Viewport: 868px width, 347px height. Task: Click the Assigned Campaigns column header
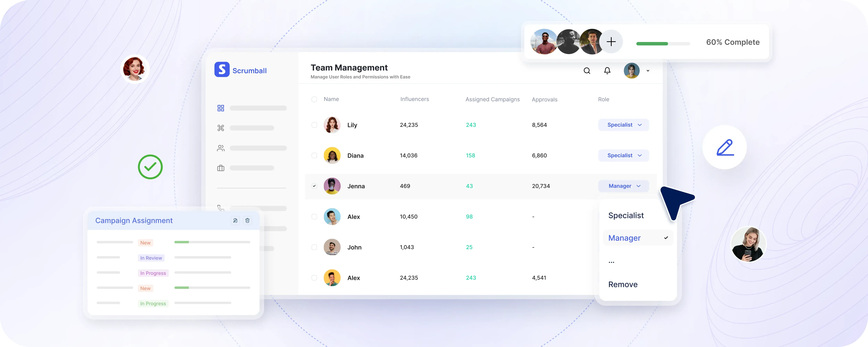click(492, 99)
